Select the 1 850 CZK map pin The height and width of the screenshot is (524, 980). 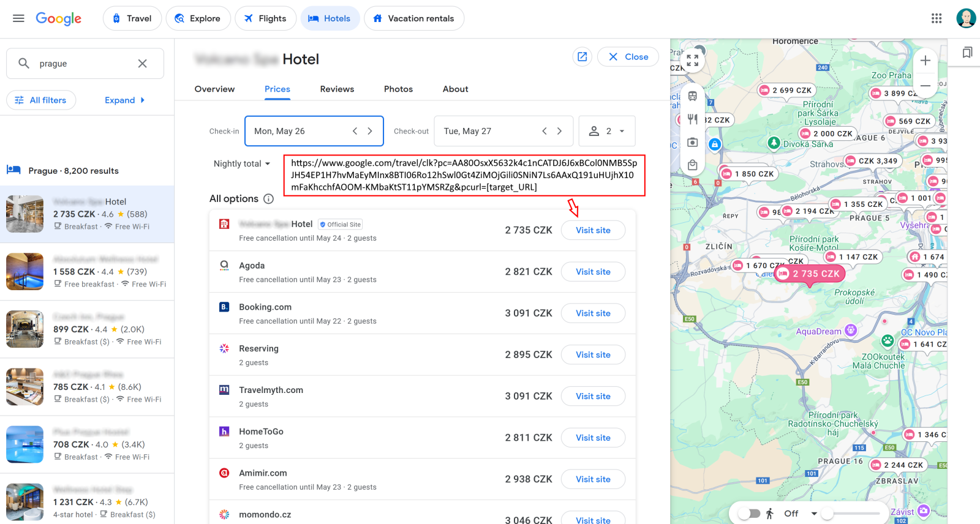pos(748,174)
